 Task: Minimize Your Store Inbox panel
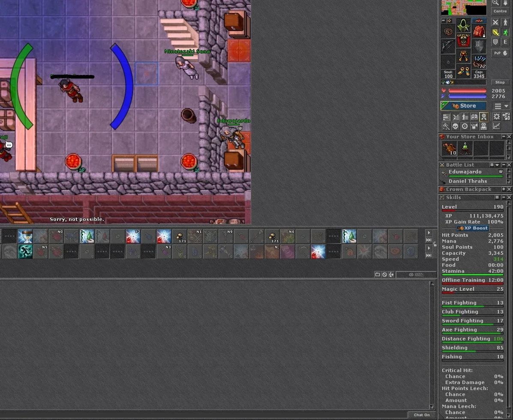point(504,137)
